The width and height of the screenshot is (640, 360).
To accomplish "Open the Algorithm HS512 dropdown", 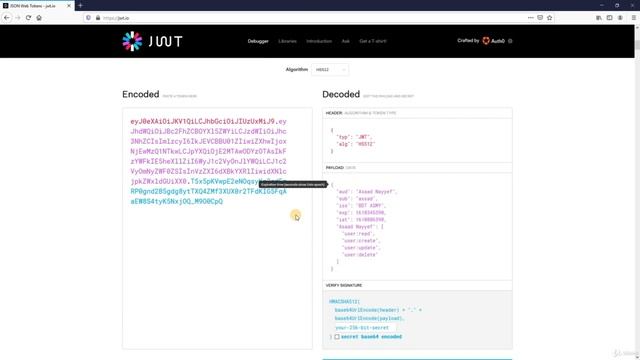I will coord(330,70).
